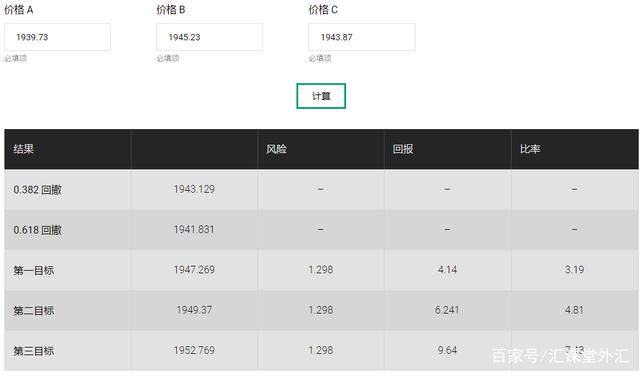Viewport: 640px width, 374px height.
Task: Select the 1941.831 retracement value
Action: pyautogui.click(x=194, y=229)
